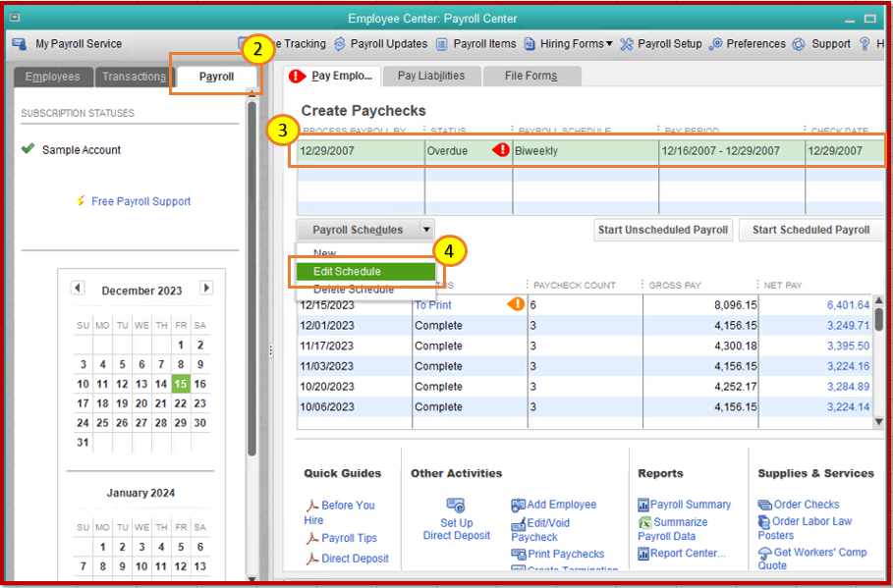This screenshot has height=588, width=893.
Task: Open the Free Payroll Support link
Action: tap(140, 201)
